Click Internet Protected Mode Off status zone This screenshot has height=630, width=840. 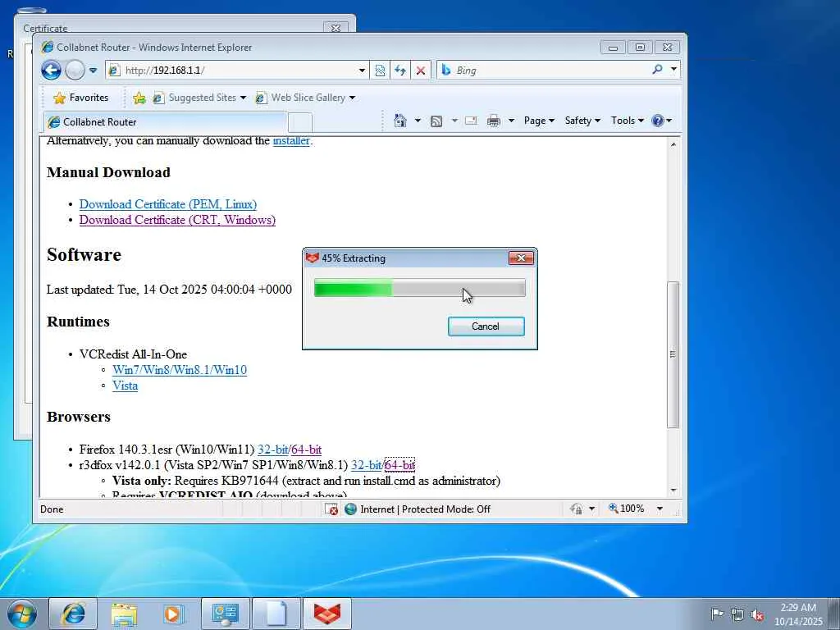[418, 509]
